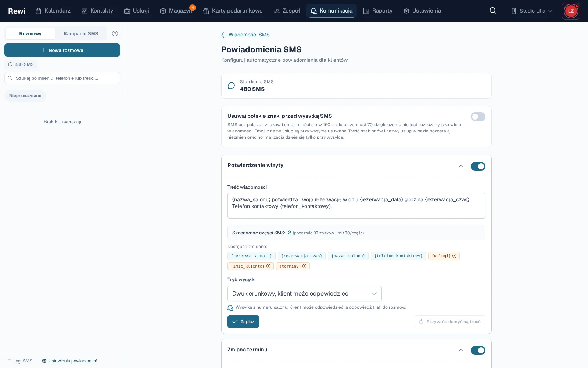
Task: Disable Zmiana terminu notification switch
Action: point(478,350)
